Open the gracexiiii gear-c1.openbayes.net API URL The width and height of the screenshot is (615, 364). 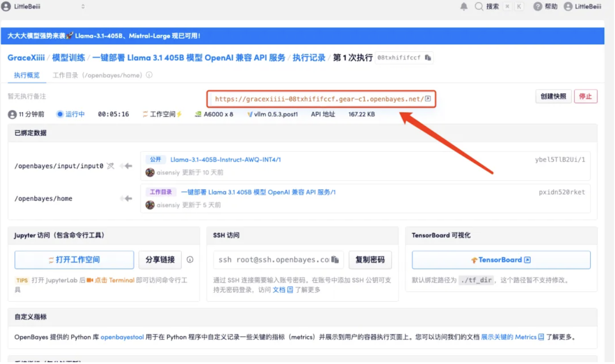(x=319, y=99)
